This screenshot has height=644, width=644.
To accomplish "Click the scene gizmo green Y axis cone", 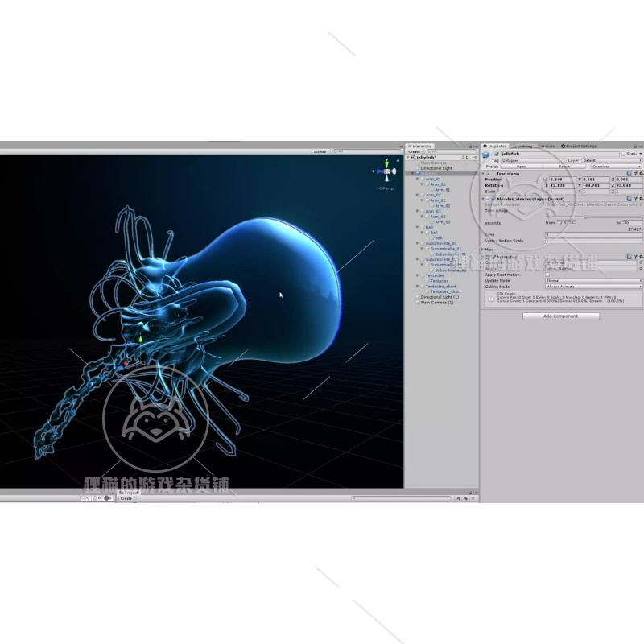I will 386,164.
